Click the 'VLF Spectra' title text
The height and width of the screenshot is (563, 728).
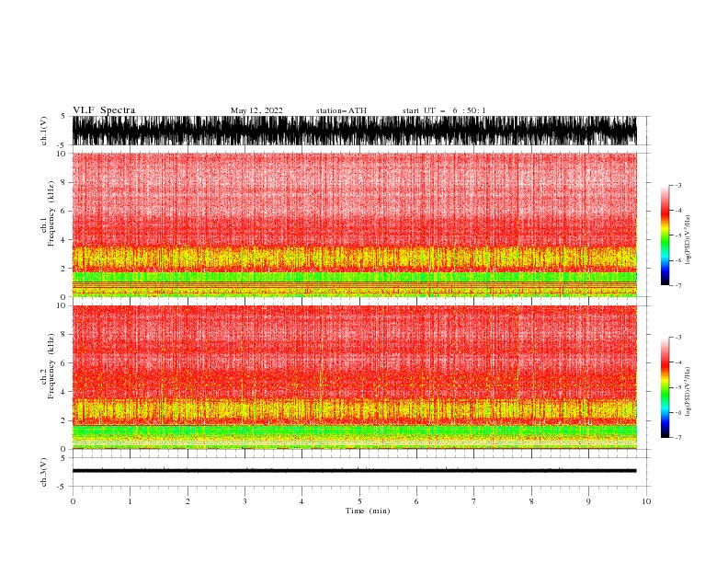click(x=104, y=110)
